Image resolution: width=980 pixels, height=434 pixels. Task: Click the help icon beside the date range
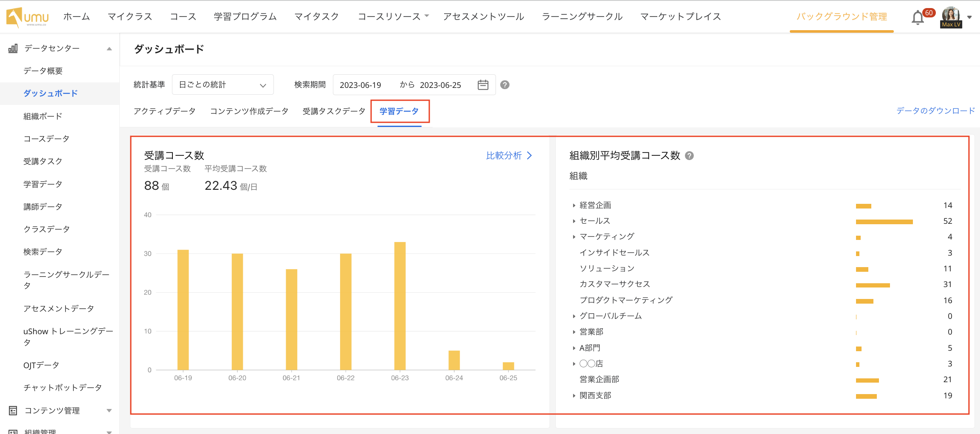[505, 85]
